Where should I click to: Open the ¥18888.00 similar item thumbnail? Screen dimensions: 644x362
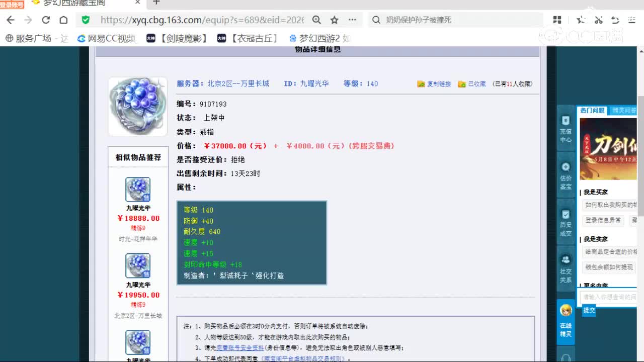pos(138,190)
